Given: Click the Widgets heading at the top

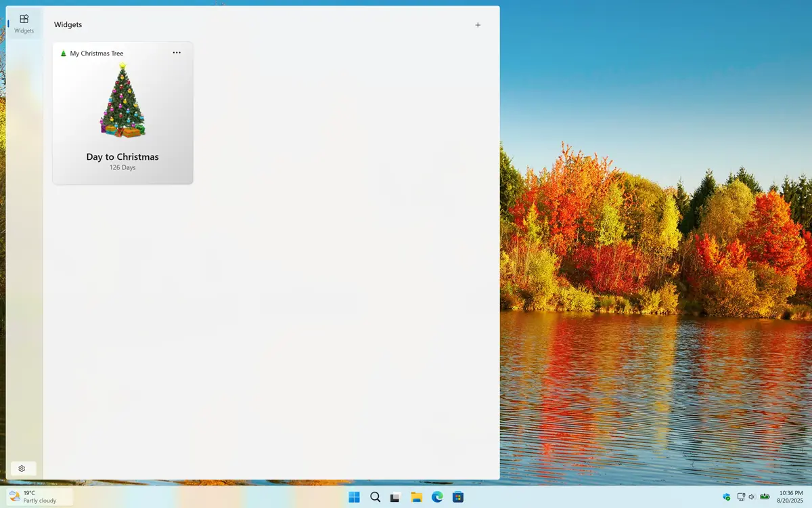Looking at the screenshot, I should 68,24.
